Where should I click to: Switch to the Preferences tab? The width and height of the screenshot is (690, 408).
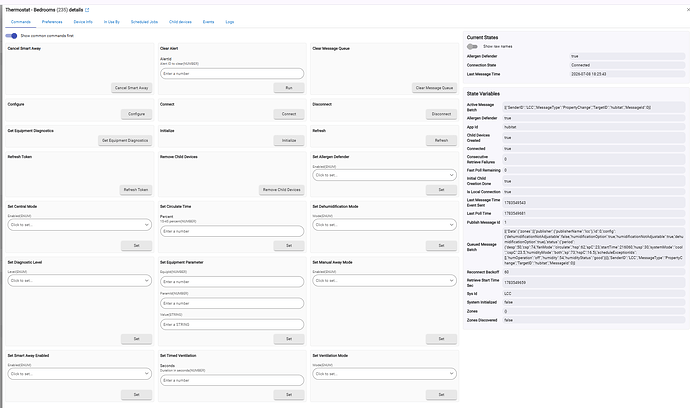pos(52,22)
